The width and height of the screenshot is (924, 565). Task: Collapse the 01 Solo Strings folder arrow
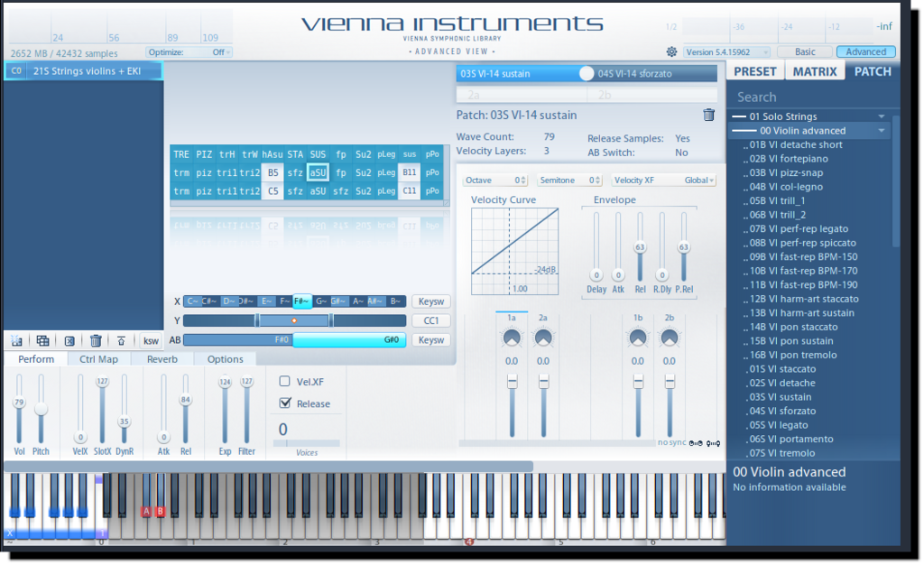coord(882,116)
